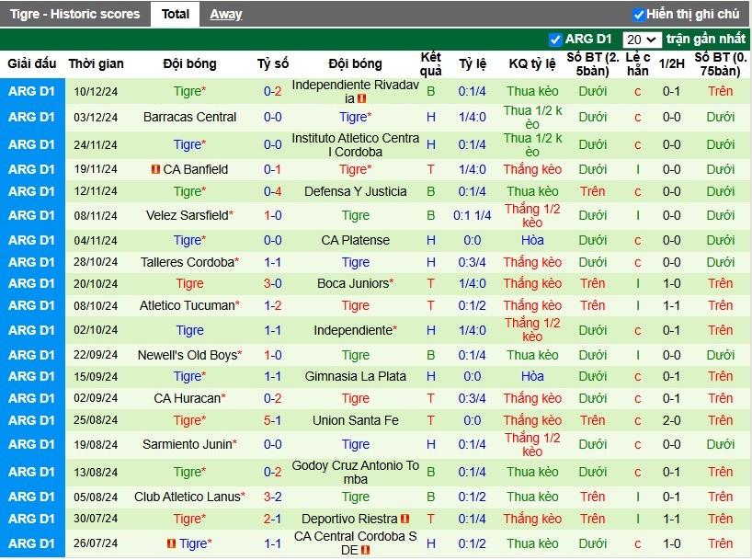Image resolution: width=752 pixels, height=560 pixels.
Task: Select CA Huracan team name
Action: [x=187, y=398]
